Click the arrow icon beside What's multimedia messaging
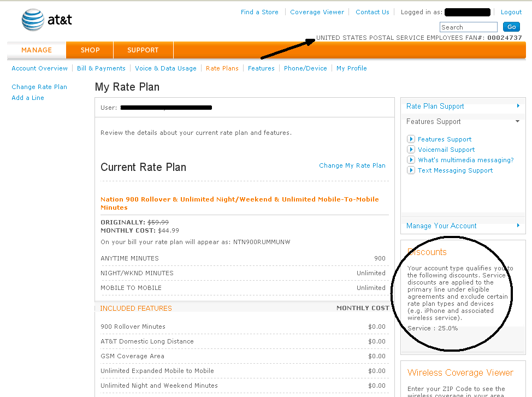 pyautogui.click(x=411, y=160)
